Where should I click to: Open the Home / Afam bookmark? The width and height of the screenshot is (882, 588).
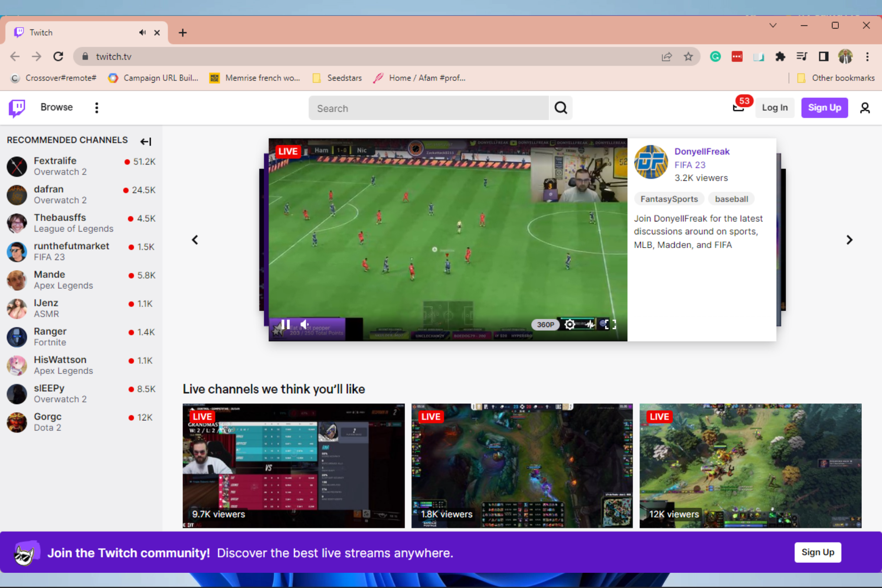pos(419,78)
